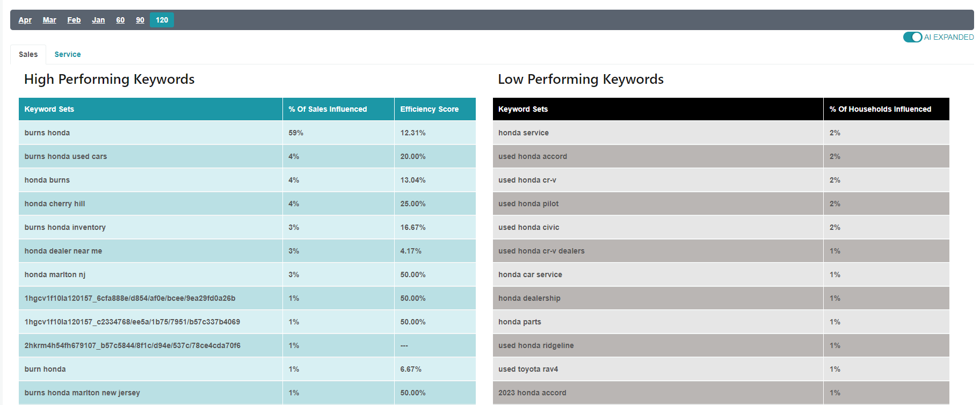Choose the Jan time period
This screenshot has width=980, height=405.
[98, 20]
